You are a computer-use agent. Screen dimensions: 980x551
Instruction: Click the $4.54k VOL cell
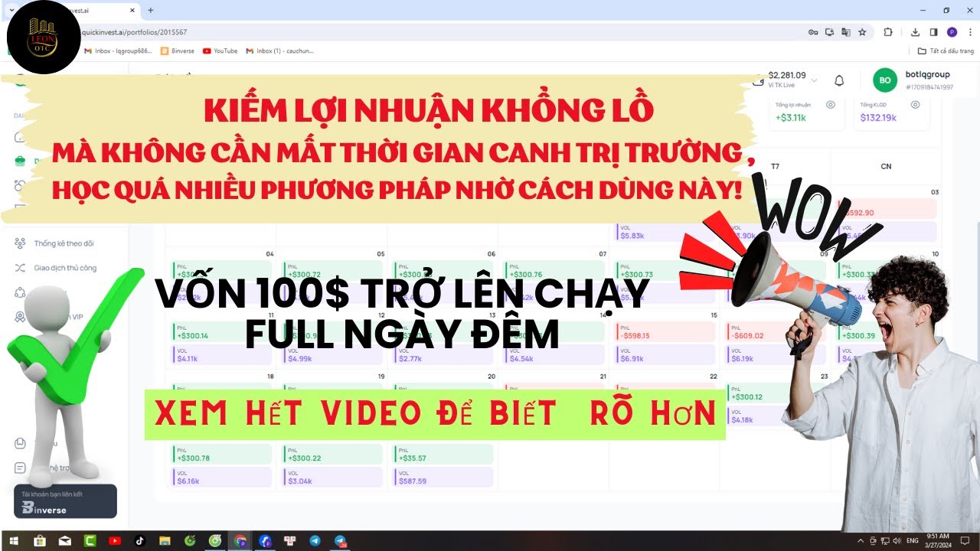pyautogui.click(x=554, y=354)
